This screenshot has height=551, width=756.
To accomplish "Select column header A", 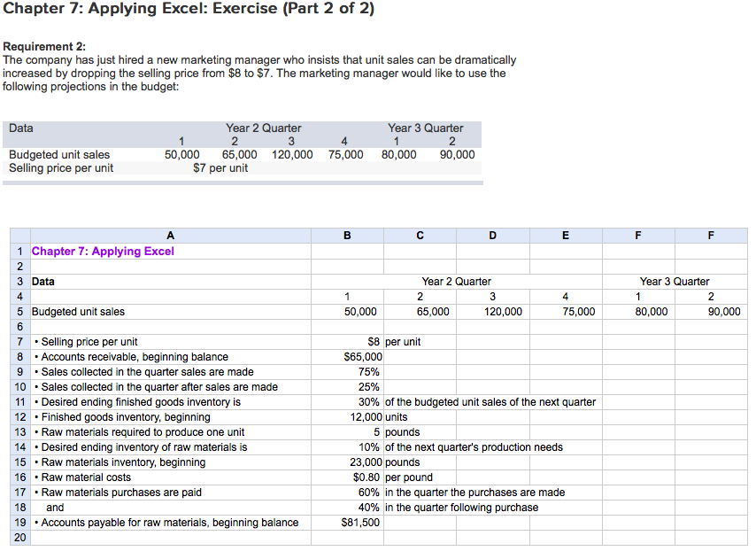I will click(169, 235).
